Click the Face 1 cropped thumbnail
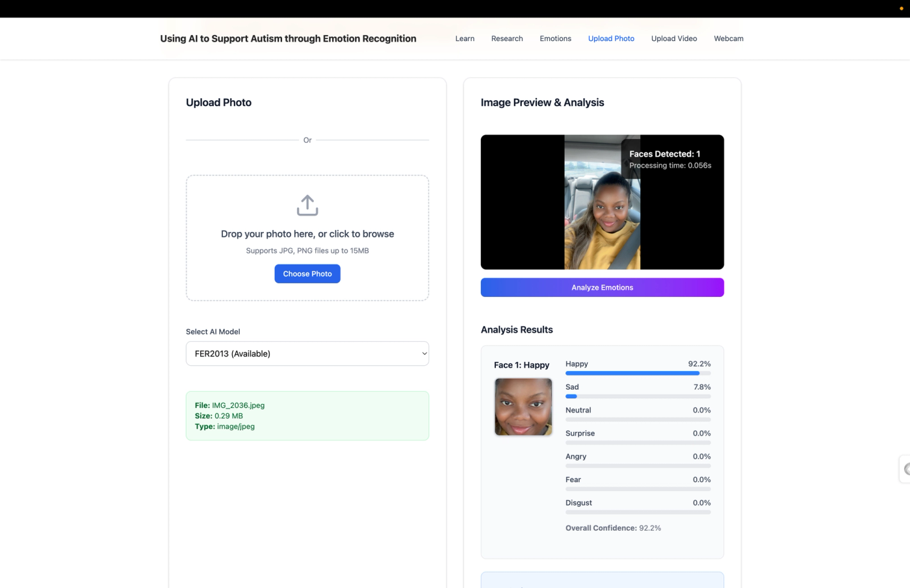Image resolution: width=910 pixels, height=588 pixels. tap(523, 407)
